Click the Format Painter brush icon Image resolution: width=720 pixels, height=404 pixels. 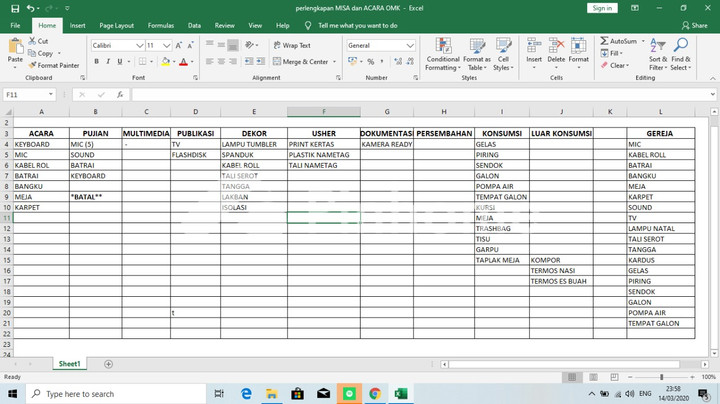click(35, 65)
